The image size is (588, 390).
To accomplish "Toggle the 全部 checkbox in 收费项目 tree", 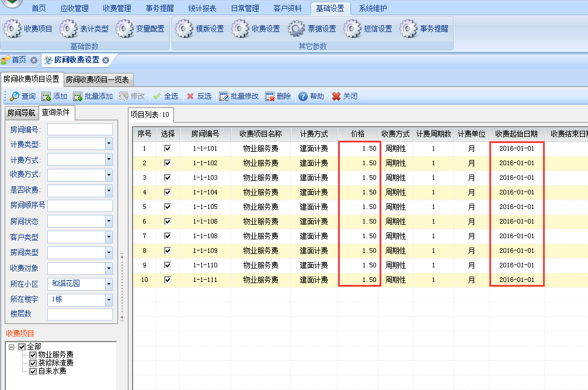I will (x=22, y=347).
